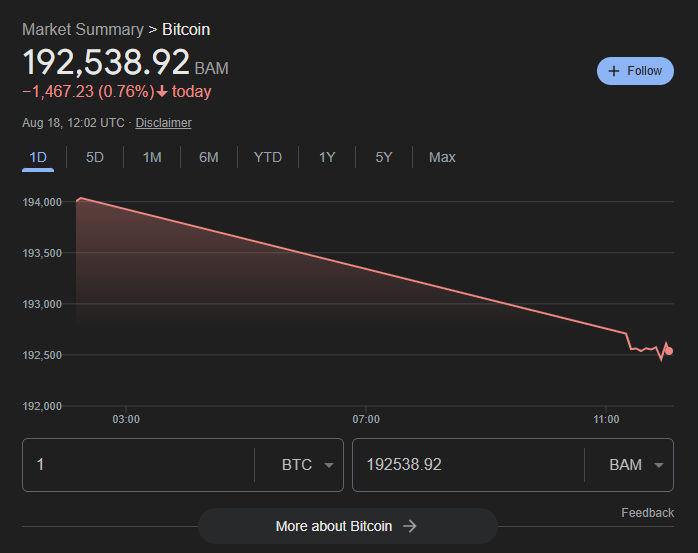
Task: Click the arrow icon beside More about Bitcoin
Action: pos(410,526)
